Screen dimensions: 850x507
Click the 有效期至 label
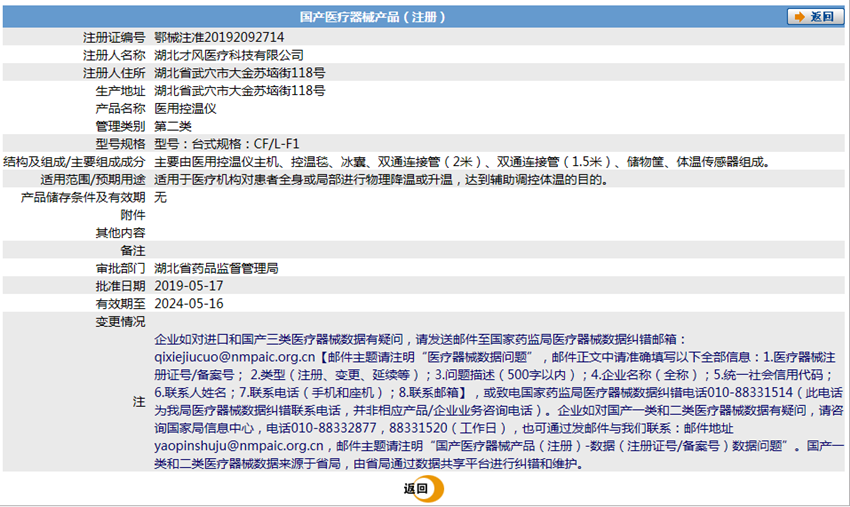coord(120,304)
